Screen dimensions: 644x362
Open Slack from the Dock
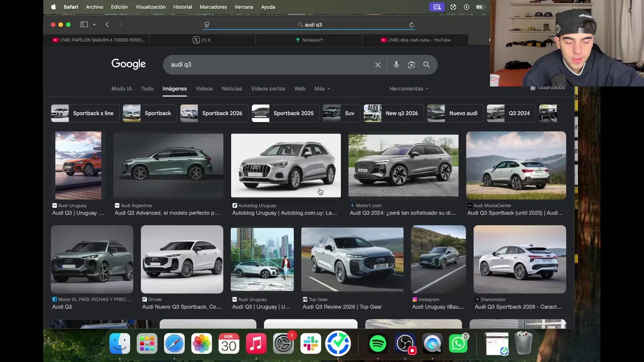pos(310,344)
